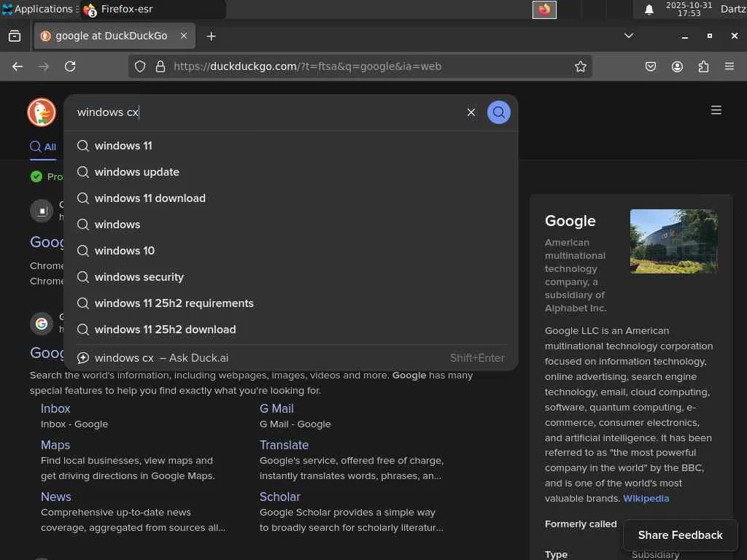This screenshot has width=747, height=560.
Task: Click the green privacy protection checkmark icon
Action: 36,176
